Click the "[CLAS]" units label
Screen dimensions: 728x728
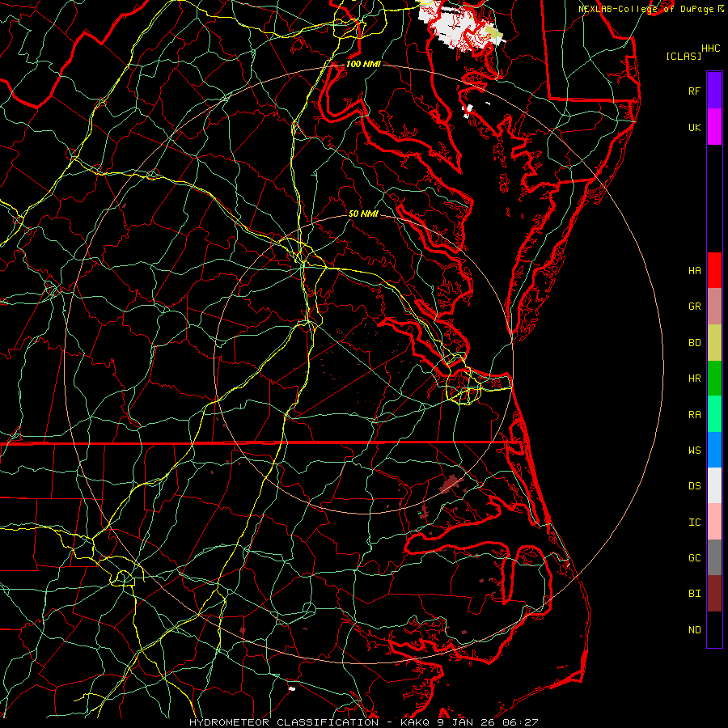684,56
